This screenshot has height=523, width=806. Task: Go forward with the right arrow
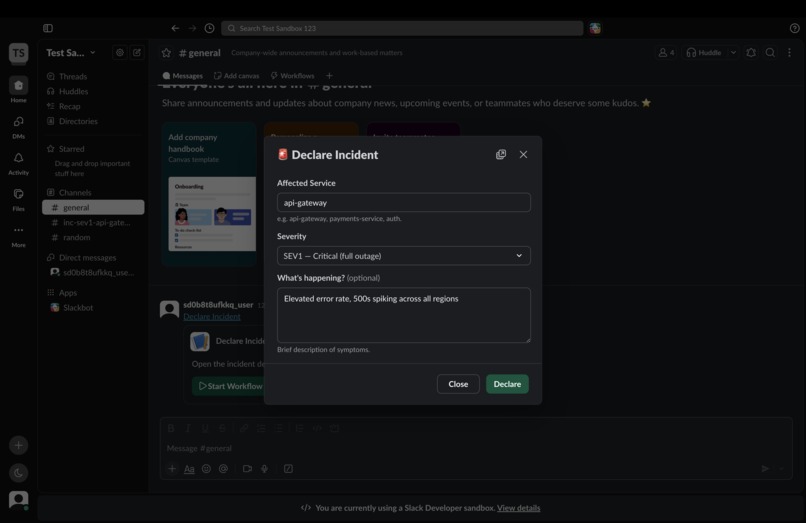pyautogui.click(x=192, y=28)
